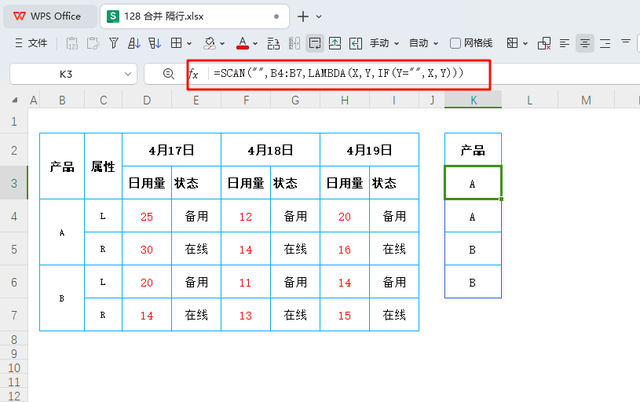640x402 pixels.
Task: Click the cell with value 12
Action: coord(246,216)
